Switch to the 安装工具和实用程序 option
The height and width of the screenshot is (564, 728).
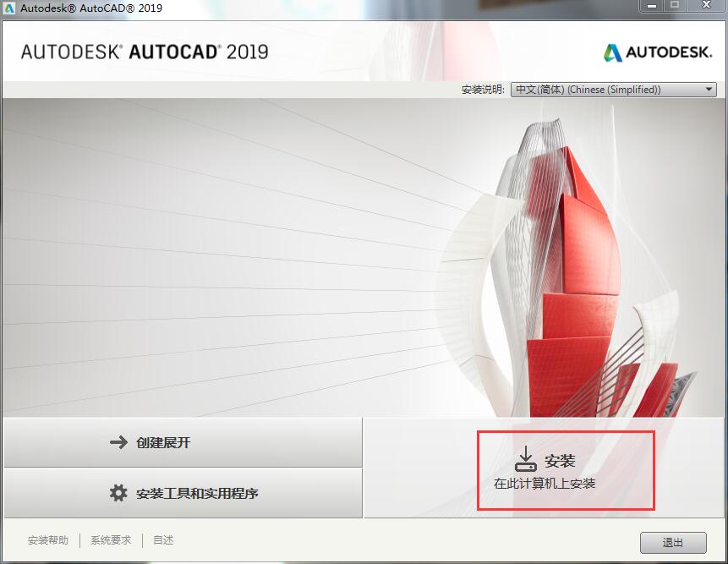pos(182,493)
